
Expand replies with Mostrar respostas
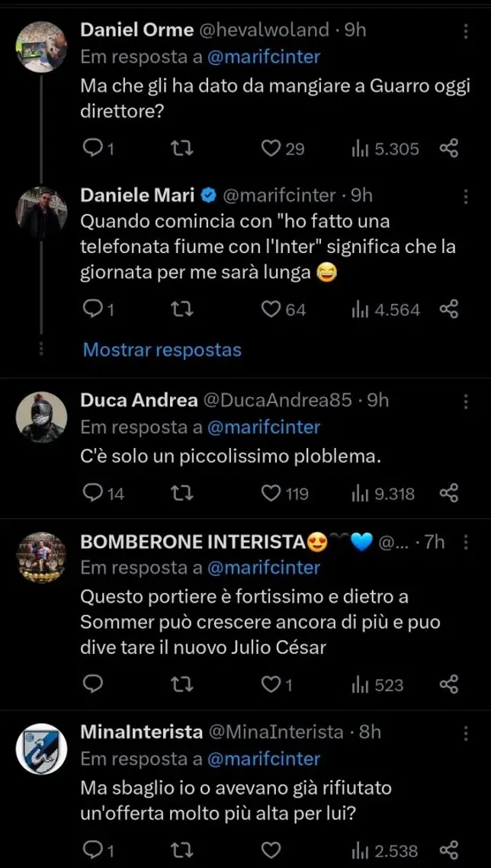162,350
